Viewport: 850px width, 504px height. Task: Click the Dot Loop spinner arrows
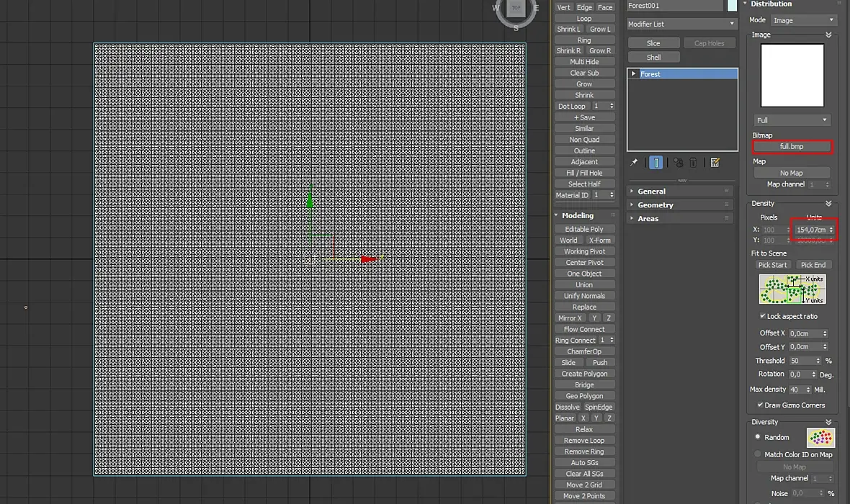(x=612, y=107)
